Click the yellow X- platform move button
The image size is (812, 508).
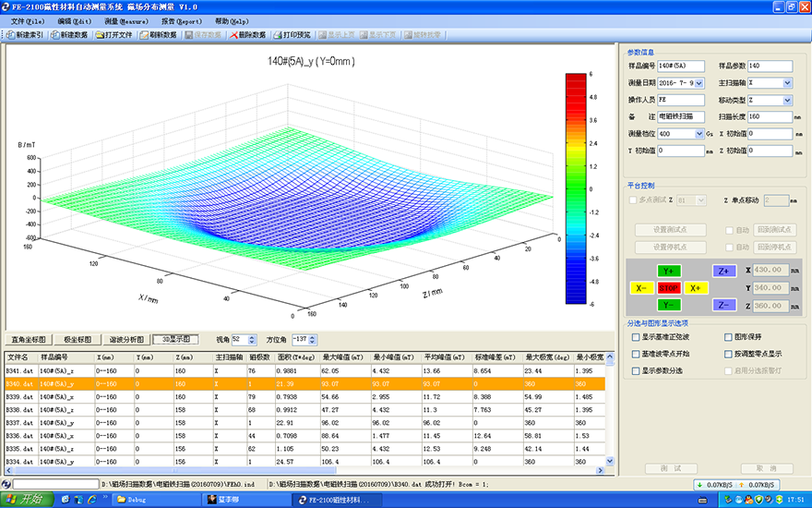click(641, 288)
